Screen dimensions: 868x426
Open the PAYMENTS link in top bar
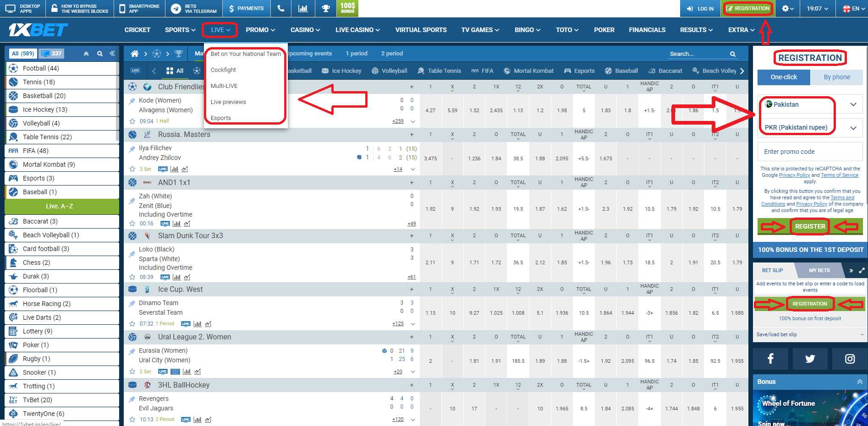tap(246, 8)
